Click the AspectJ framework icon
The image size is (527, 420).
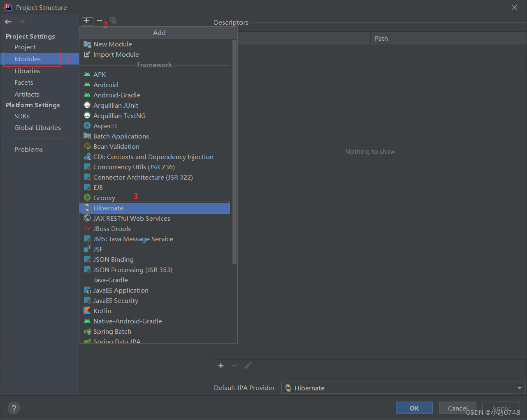click(87, 126)
